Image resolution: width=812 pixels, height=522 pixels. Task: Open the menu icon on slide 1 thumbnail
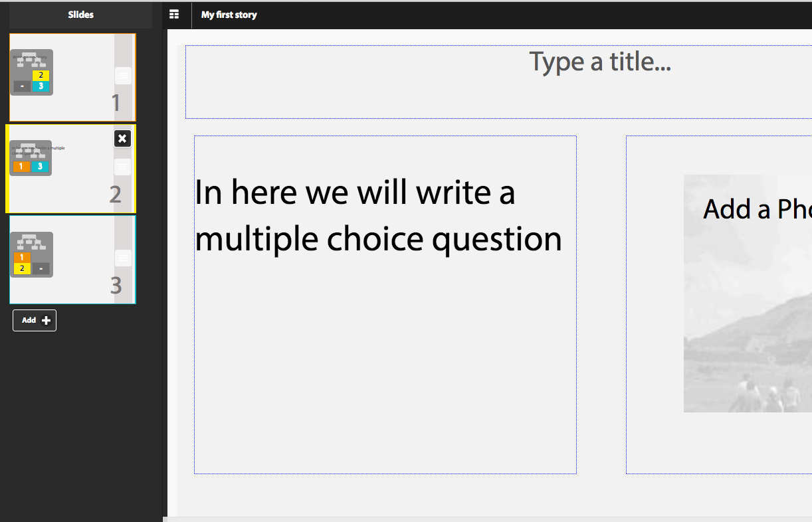(x=123, y=75)
